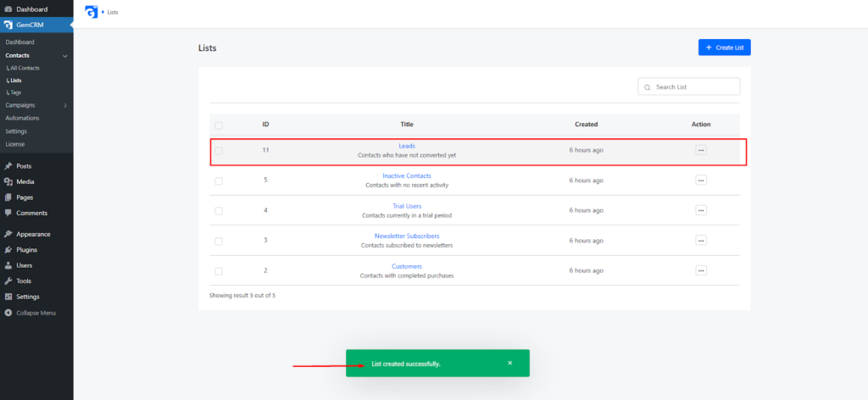868x400 pixels.
Task: Check the Inactive Contacts row checkbox
Action: 219,181
